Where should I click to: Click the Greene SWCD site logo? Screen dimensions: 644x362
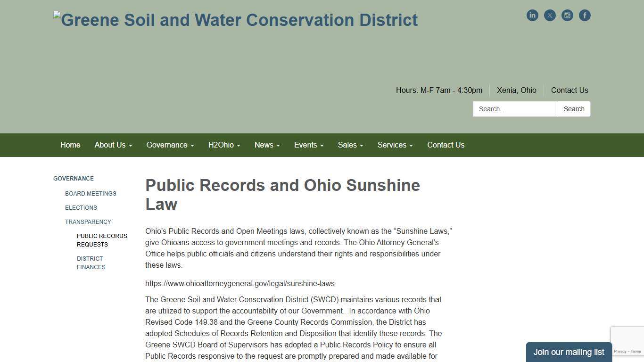(235, 20)
